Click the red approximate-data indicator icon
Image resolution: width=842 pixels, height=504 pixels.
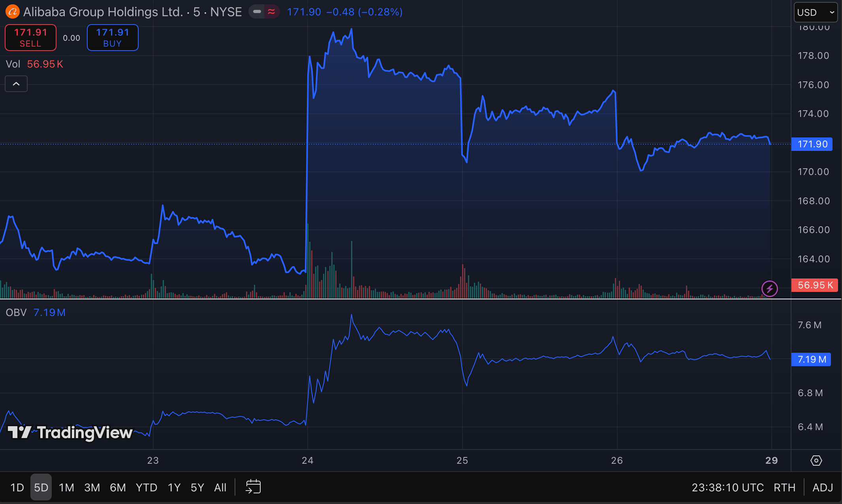click(x=272, y=12)
